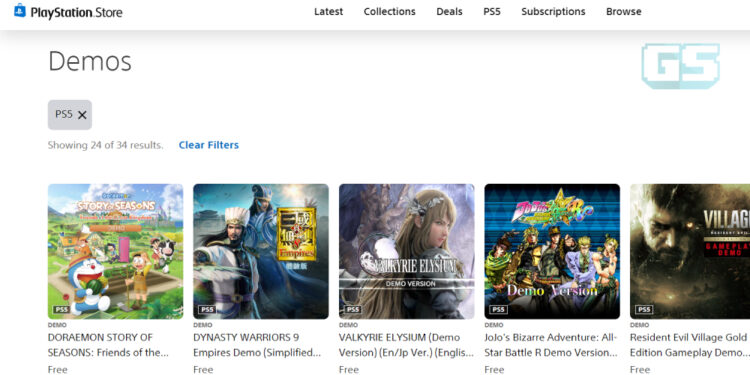
Task: Click DYNASTY WARRIORS 9 Empires Demo title
Action: click(257, 345)
